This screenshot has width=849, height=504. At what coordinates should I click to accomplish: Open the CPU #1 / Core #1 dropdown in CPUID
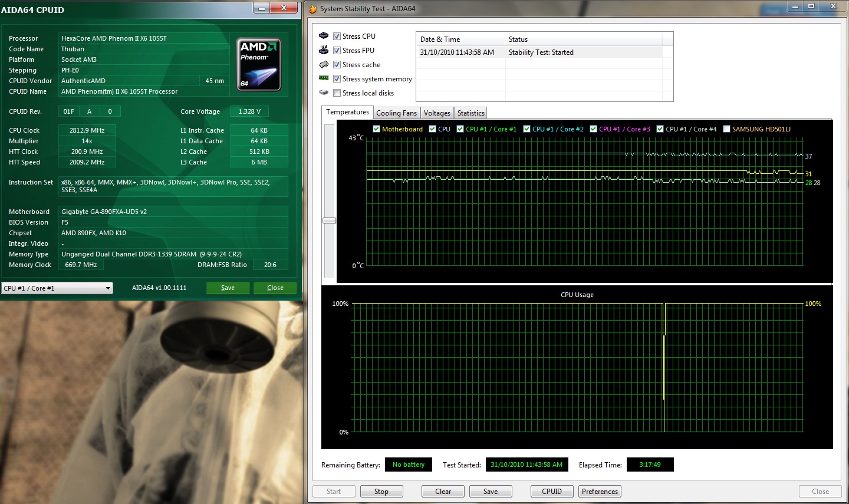(x=57, y=288)
